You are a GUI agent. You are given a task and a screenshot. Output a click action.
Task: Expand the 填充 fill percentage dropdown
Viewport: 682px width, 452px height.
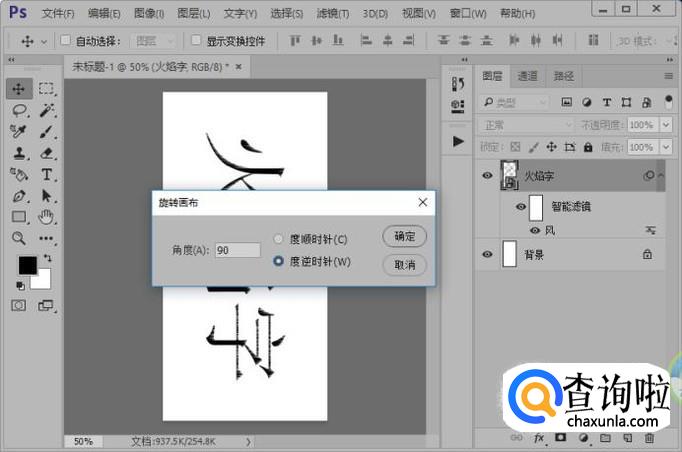(x=664, y=147)
